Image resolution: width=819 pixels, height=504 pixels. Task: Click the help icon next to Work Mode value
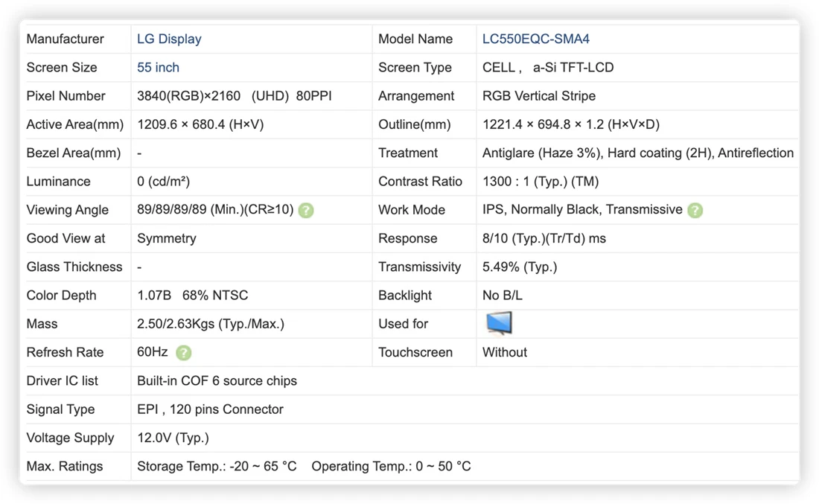pos(695,211)
